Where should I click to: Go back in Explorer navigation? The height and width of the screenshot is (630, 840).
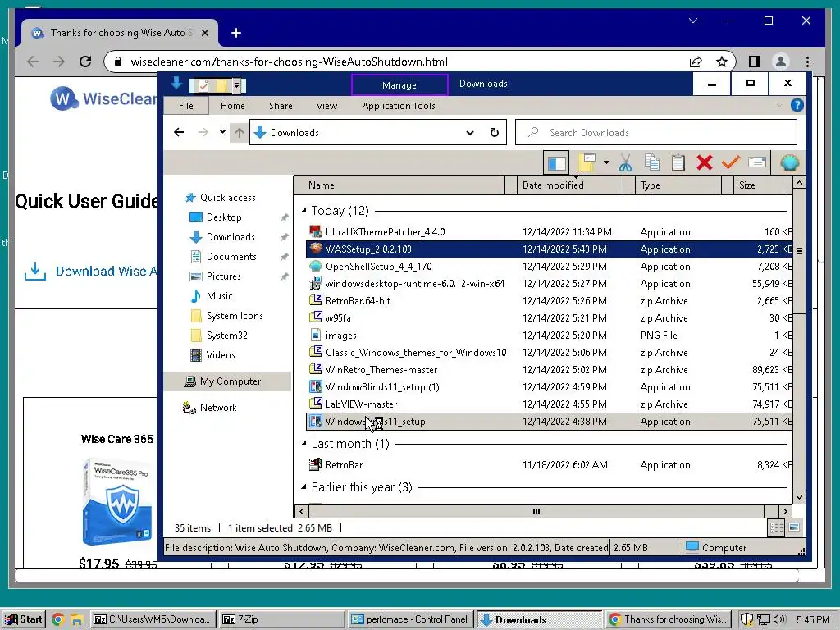[179, 132]
